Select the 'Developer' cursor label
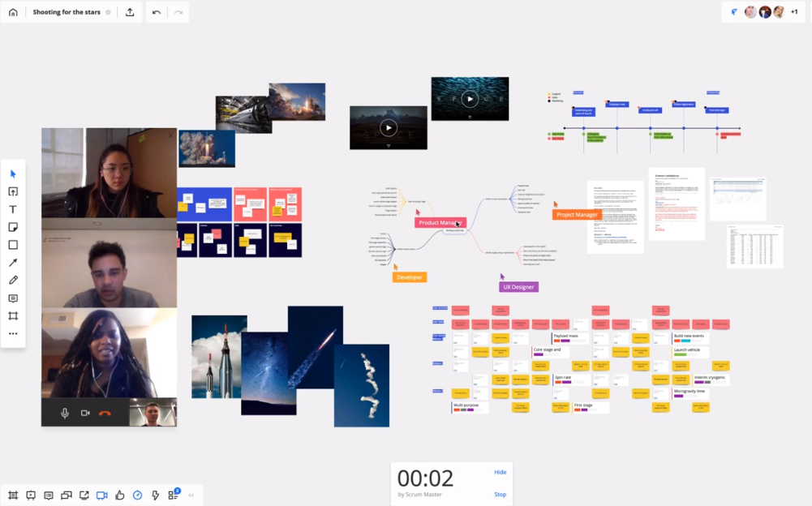 pos(409,277)
